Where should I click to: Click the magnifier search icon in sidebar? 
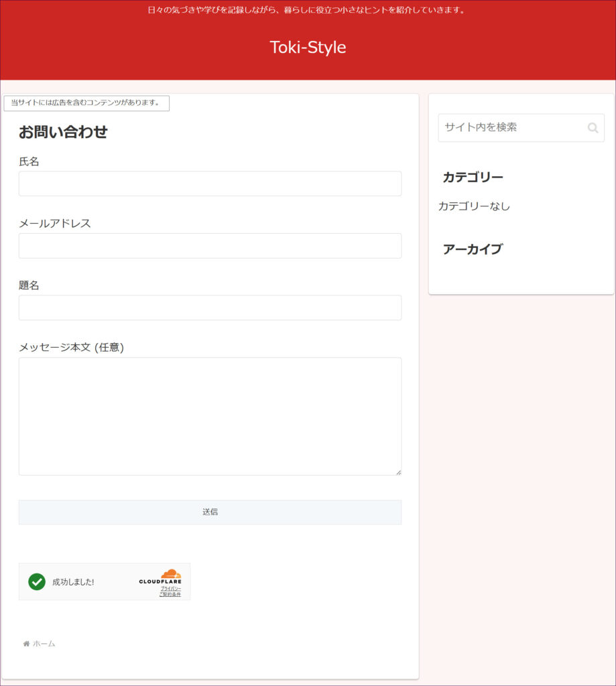pos(593,128)
